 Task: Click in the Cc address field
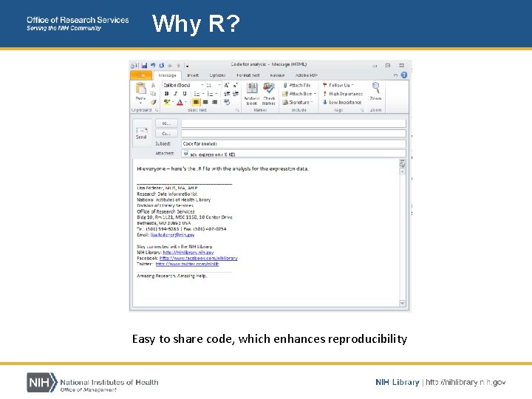(x=293, y=133)
